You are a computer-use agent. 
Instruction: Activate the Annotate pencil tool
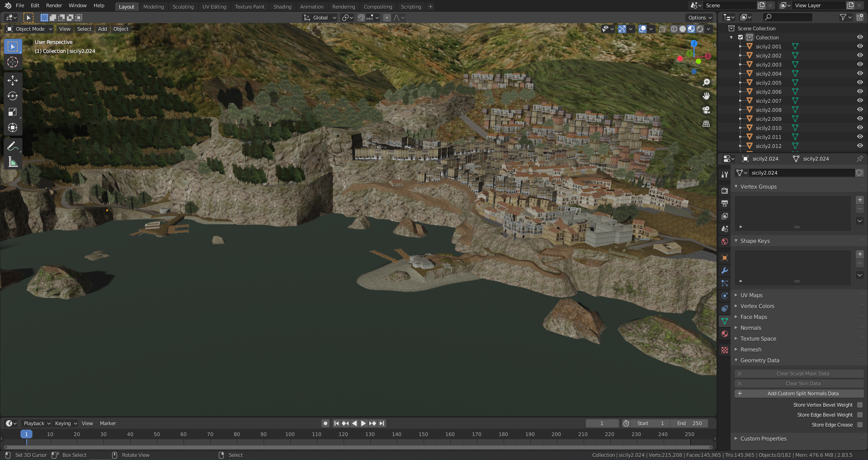(x=13, y=146)
